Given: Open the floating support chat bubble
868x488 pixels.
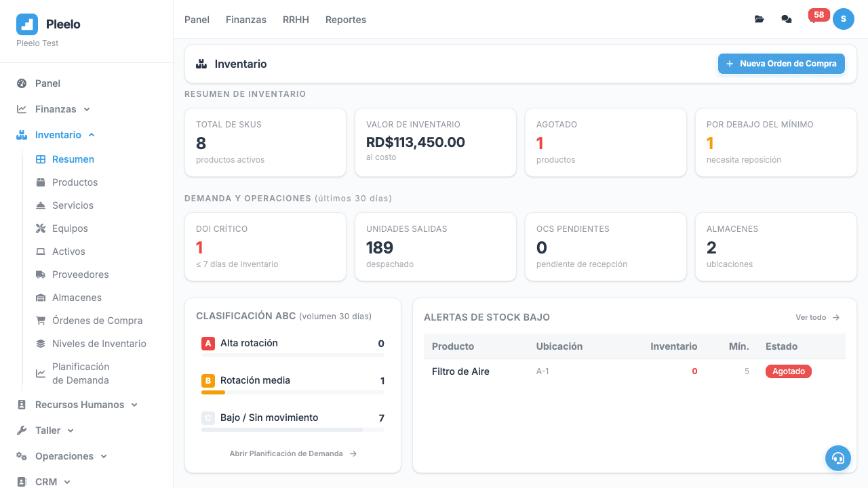Looking at the screenshot, I should [838, 458].
